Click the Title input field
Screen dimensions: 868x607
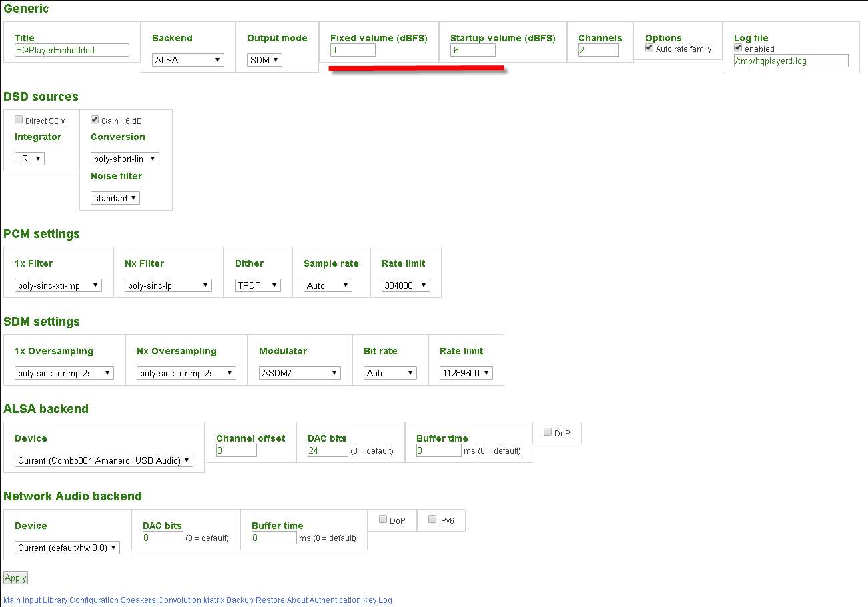pyautogui.click(x=71, y=50)
